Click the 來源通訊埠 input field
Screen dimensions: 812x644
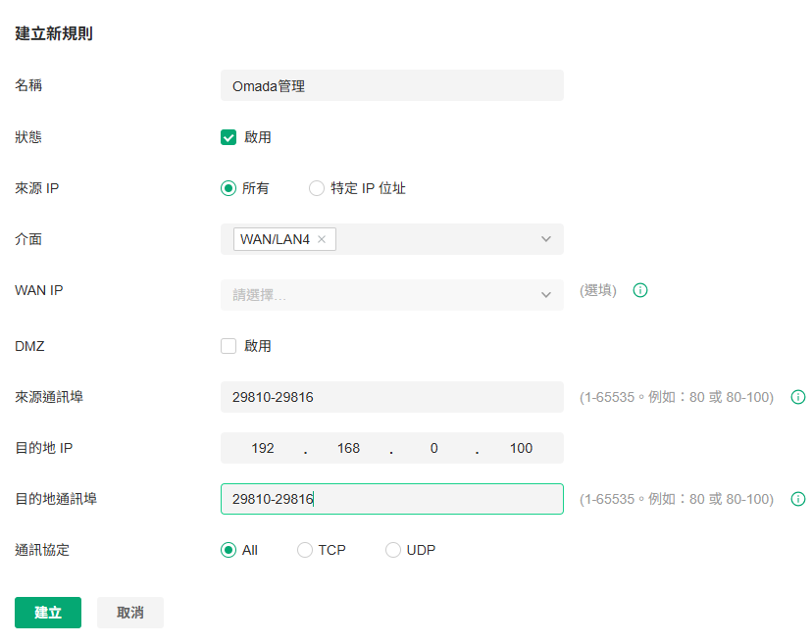392,397
